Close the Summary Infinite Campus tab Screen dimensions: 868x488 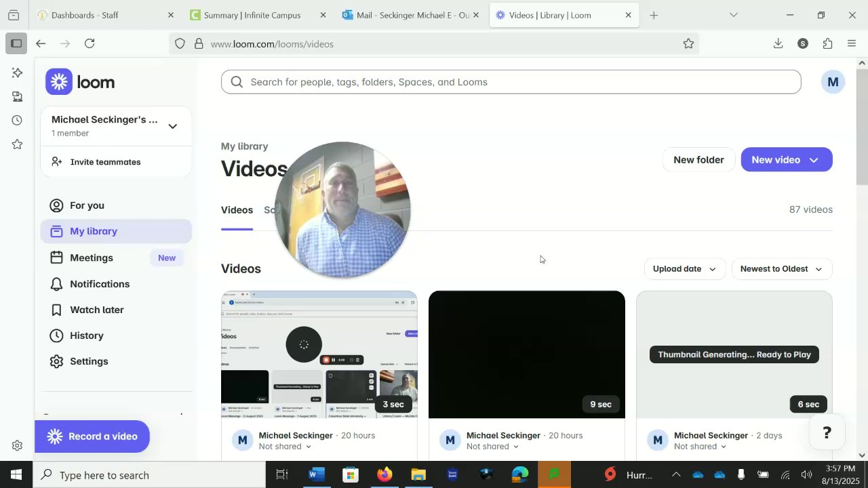coord(323,15)
